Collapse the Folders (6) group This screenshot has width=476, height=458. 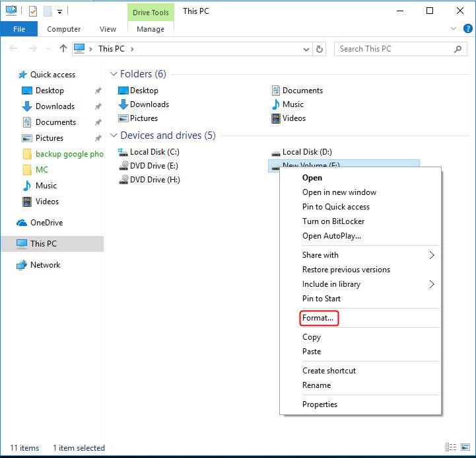(114, 74)
